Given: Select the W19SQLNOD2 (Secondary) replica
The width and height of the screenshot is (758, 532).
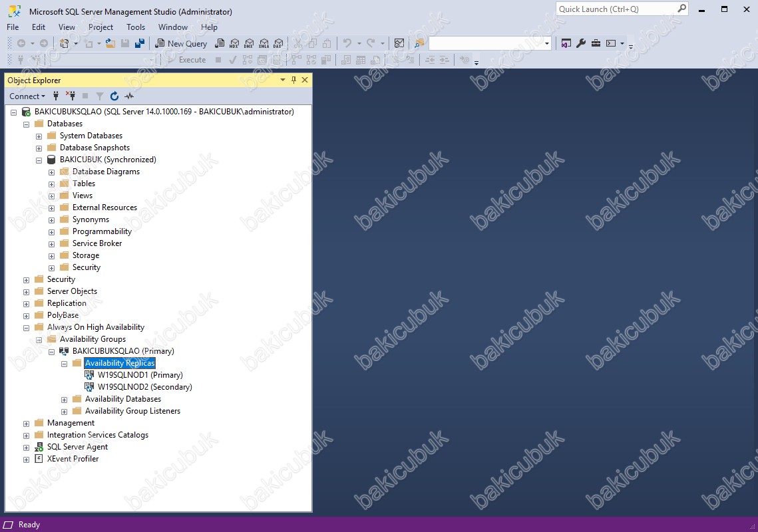Looking at the screenshot, I should coord(144,386).
